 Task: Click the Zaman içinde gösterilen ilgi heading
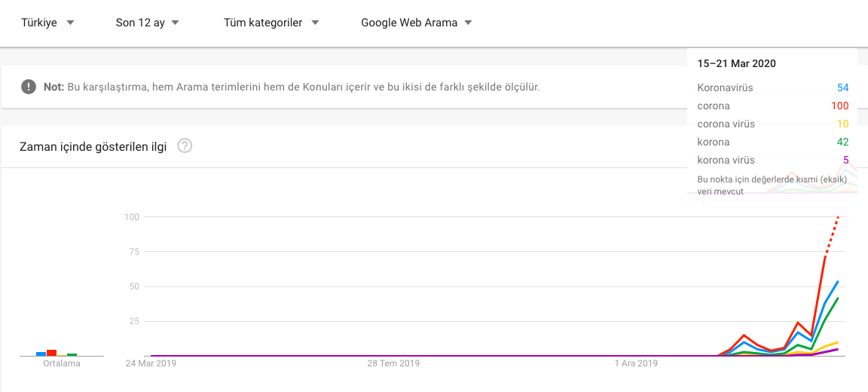coord(93,147)
